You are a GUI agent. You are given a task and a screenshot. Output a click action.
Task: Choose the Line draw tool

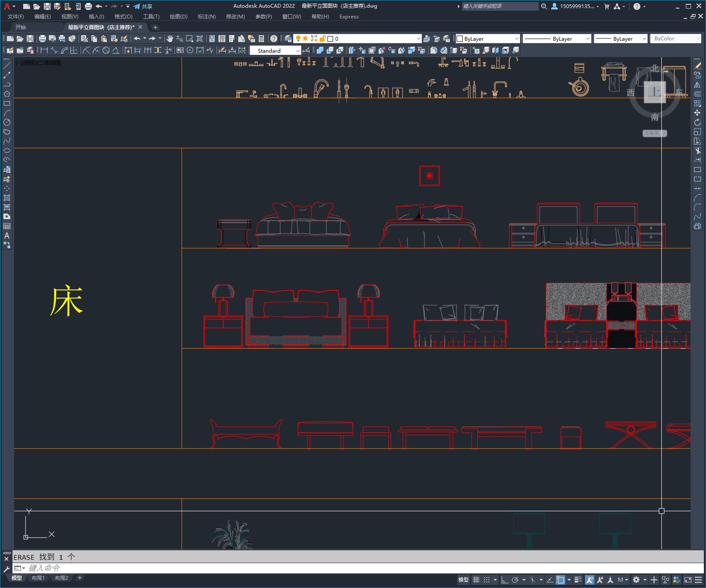[7, 66]
